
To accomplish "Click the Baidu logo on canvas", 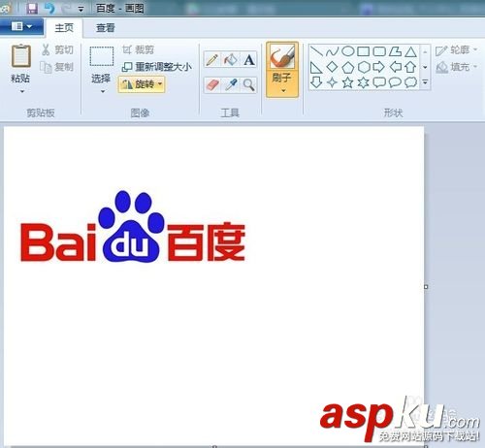I will click(133, 227).
